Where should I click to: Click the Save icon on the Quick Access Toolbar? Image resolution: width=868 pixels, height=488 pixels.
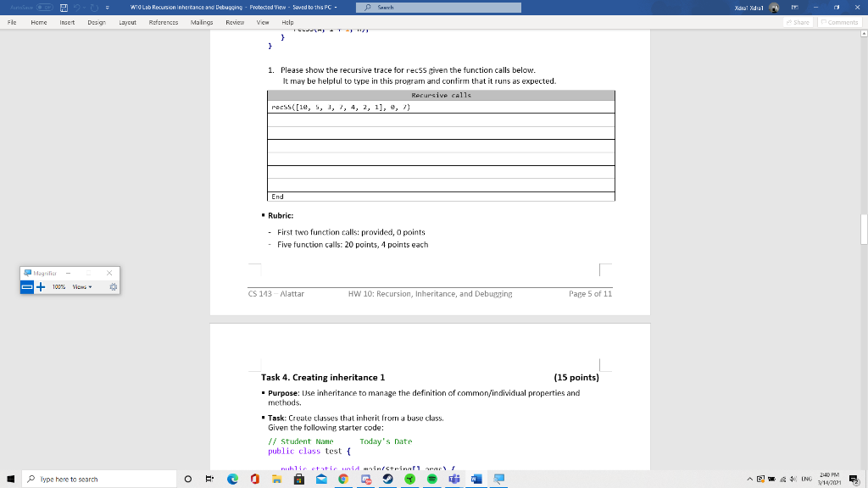pyautogui.click(x=64, y=7)
